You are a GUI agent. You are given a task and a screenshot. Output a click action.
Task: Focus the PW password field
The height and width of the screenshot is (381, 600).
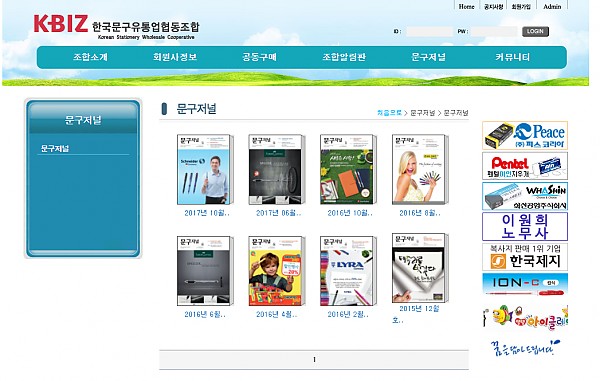(494, 31)
